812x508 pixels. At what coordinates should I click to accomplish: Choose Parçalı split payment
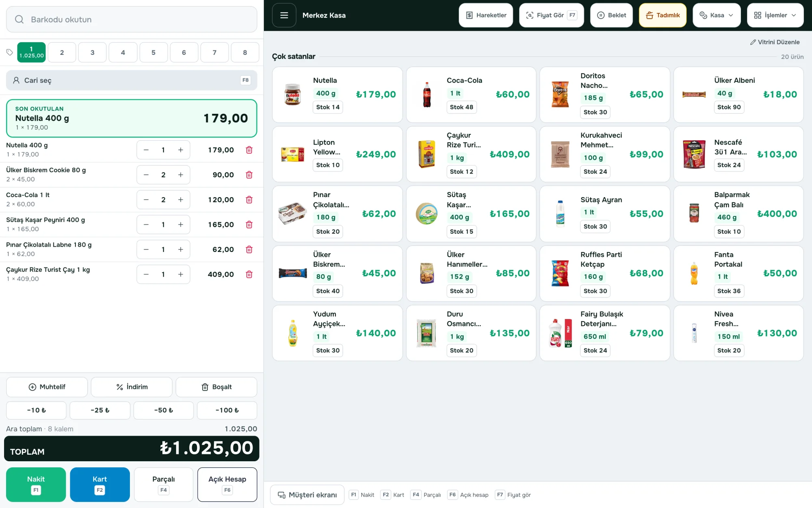click(x=164, y=484)
